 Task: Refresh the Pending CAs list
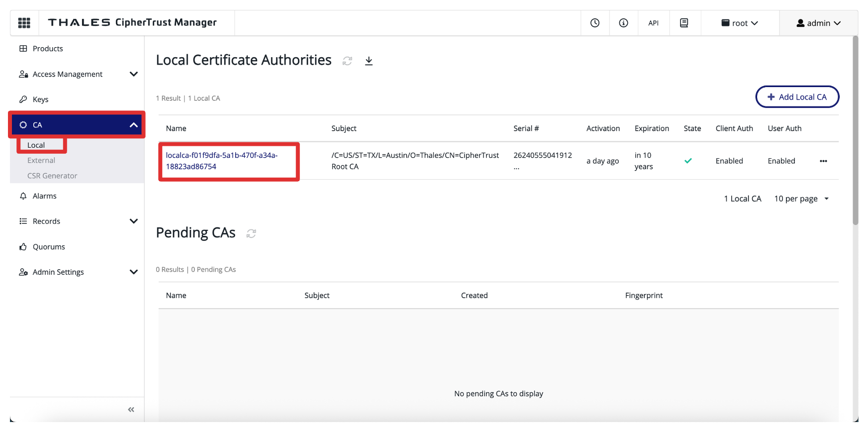click(251, 233)
